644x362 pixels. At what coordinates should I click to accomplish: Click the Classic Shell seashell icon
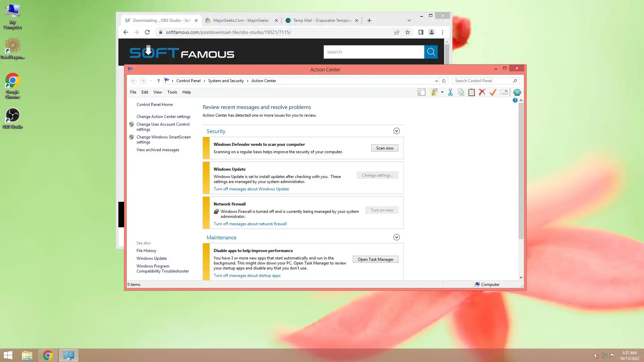517,92
